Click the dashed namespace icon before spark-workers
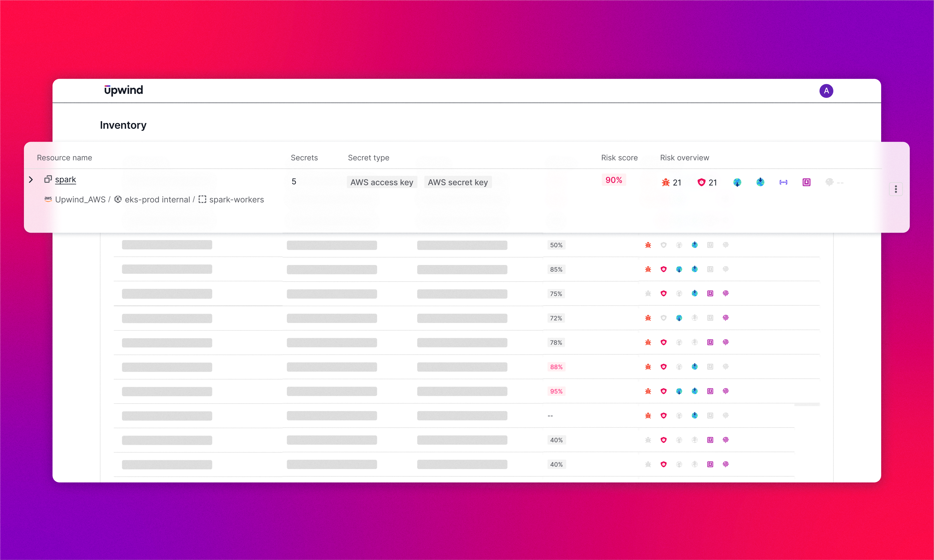 click(x=202, y=199)
